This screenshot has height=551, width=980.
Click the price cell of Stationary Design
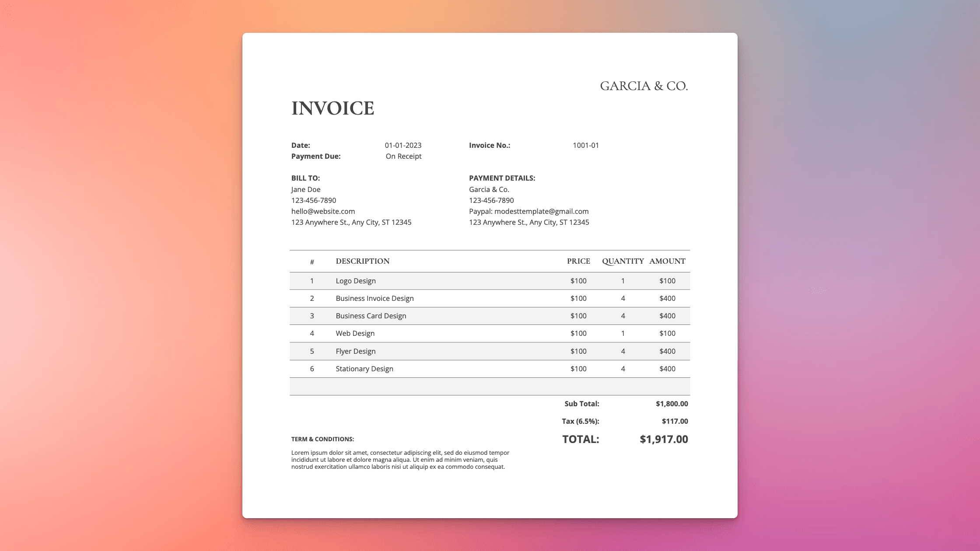coord(578,369)
